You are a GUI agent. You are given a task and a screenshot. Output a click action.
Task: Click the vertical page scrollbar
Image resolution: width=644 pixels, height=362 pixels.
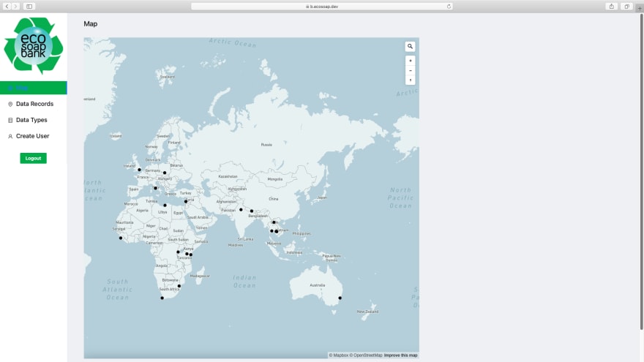click(x=642, y=173)
